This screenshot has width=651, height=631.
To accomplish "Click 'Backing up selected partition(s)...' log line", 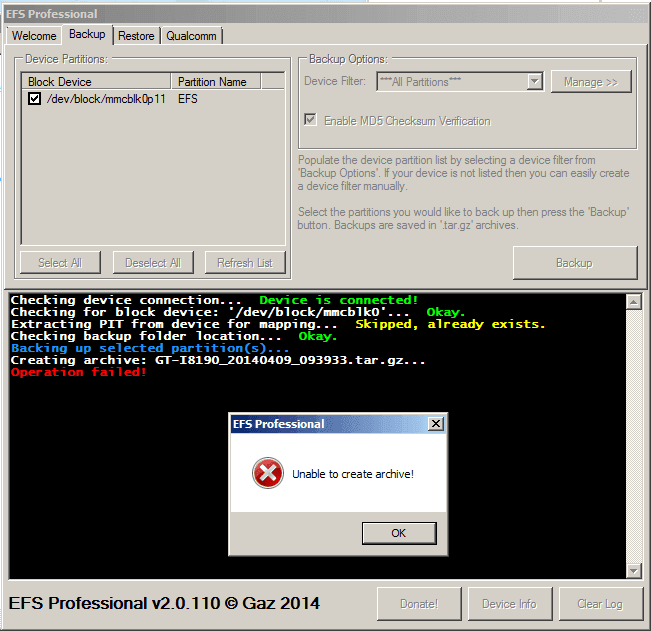I will click(150, 348).
